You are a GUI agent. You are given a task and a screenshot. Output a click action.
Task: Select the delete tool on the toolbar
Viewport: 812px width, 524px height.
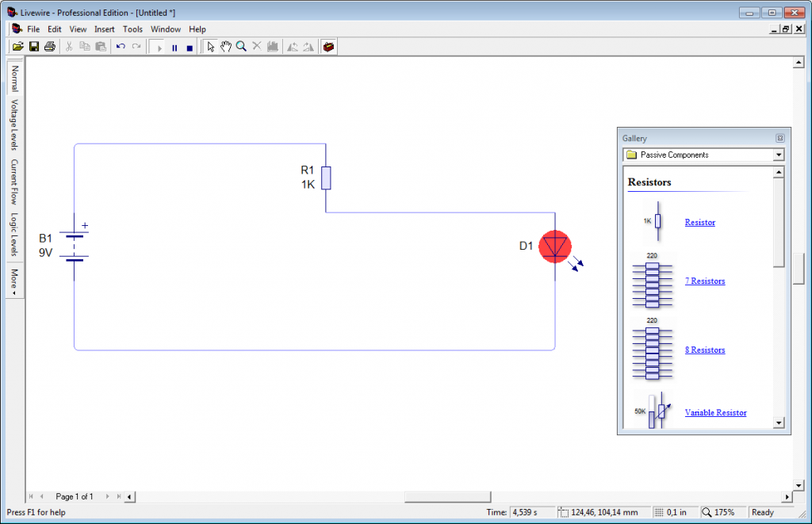256,47
